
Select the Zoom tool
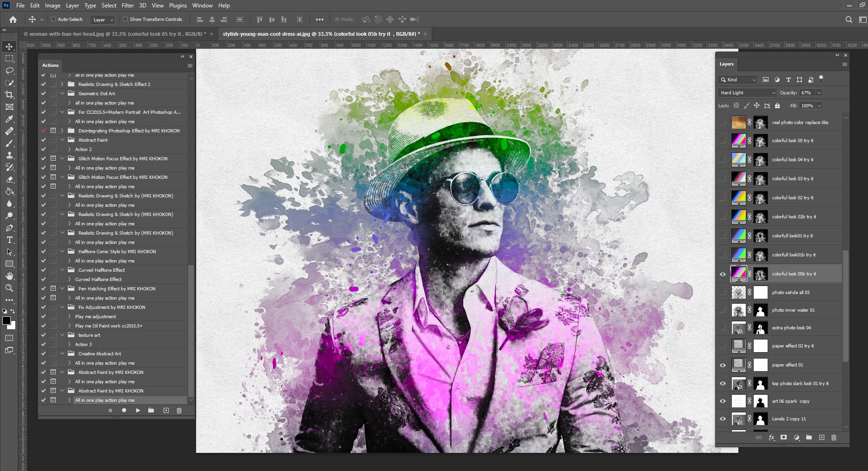tap(9, 288)
